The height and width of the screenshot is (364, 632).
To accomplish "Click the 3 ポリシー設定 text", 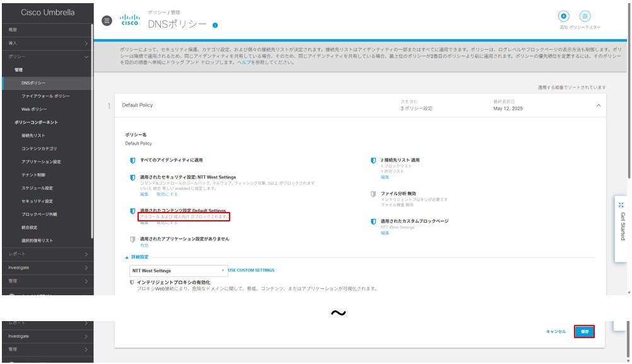I will pyautogui.click(x=416, y=109).
